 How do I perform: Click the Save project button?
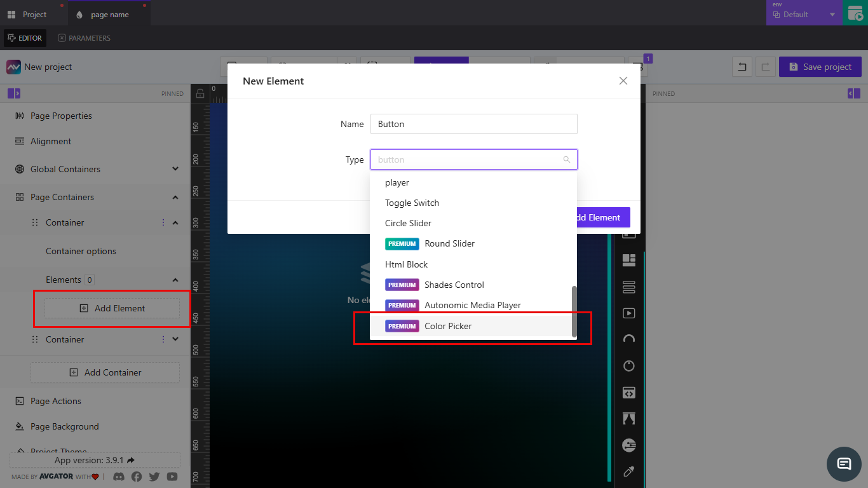coord(820,66)
